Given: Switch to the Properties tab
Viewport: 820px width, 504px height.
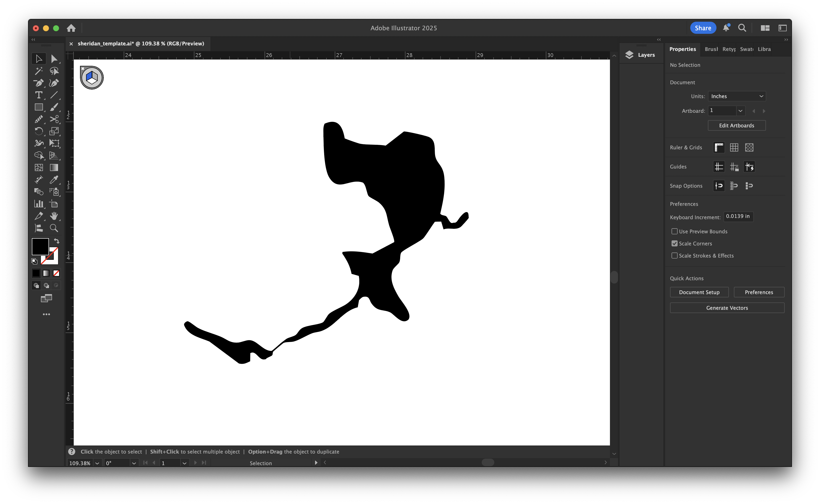Looking at the screenshot, I should (x=683, y=49).
